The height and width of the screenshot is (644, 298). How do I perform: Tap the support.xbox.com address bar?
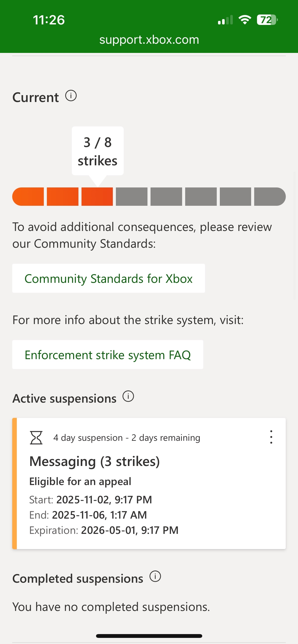149,40
